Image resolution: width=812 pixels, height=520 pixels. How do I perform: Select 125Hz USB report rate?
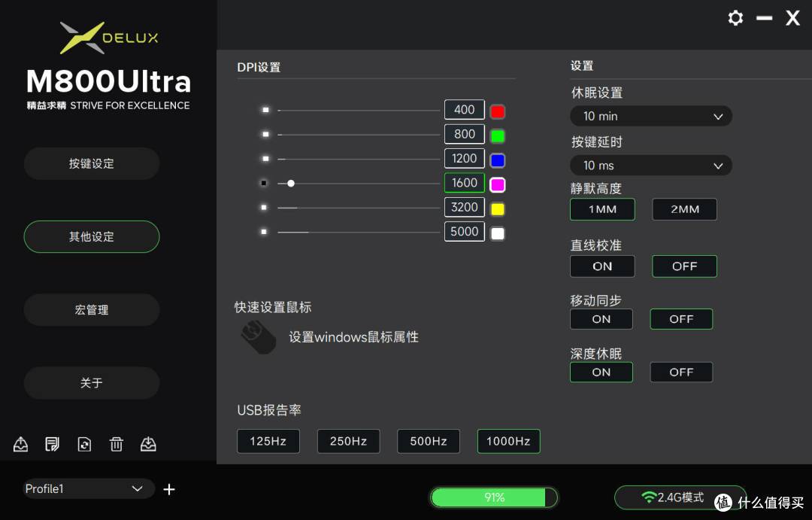pyautogui.click(x=268, y=441)
